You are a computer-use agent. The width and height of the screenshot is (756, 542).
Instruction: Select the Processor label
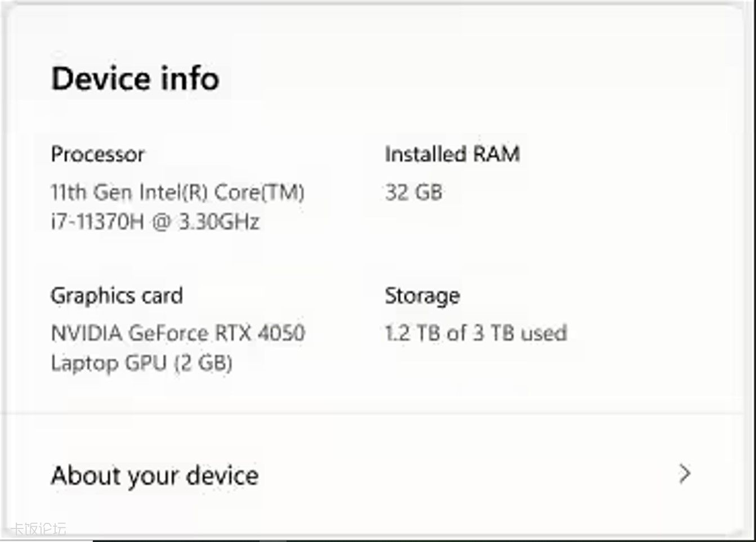pyautogui.click(x=97, y=154)
